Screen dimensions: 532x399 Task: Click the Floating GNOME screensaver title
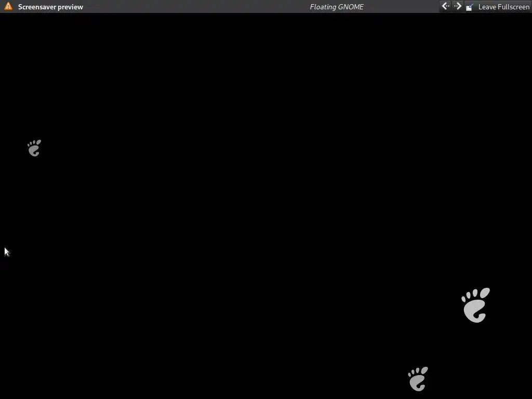point(337,7)
